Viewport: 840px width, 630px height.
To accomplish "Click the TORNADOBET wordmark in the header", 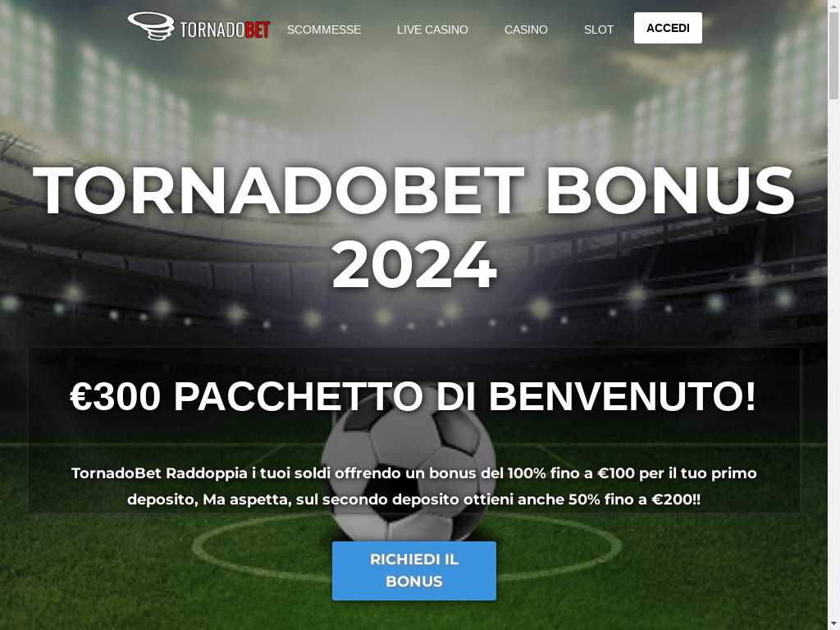I will 225,30.
